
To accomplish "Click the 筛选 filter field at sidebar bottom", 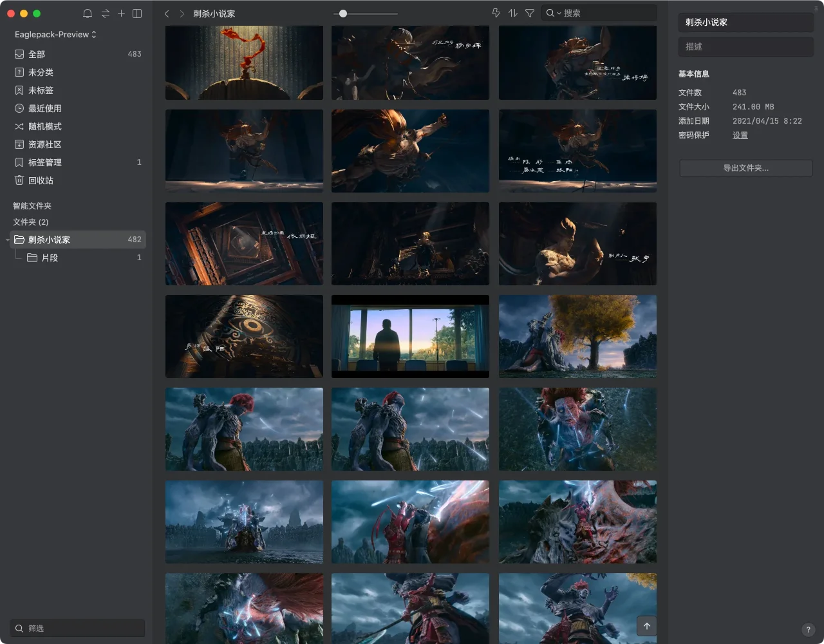I will point(78,628).
